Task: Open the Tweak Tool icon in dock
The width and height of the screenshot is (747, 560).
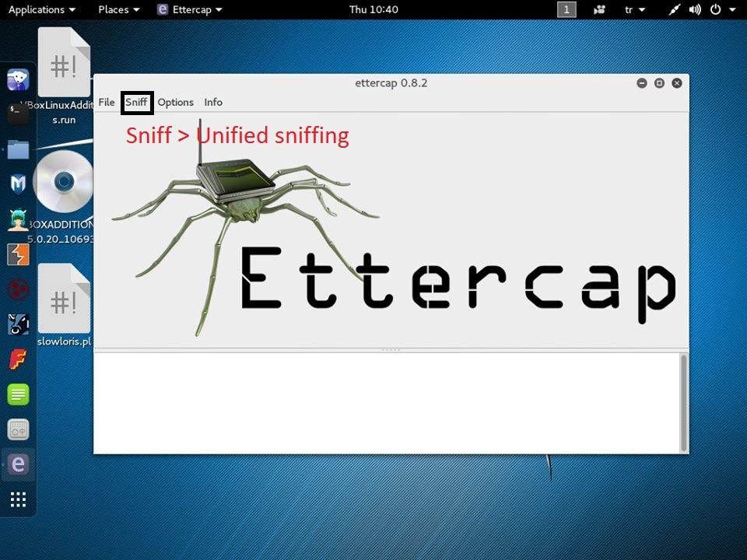Action: tap(18, 429)
